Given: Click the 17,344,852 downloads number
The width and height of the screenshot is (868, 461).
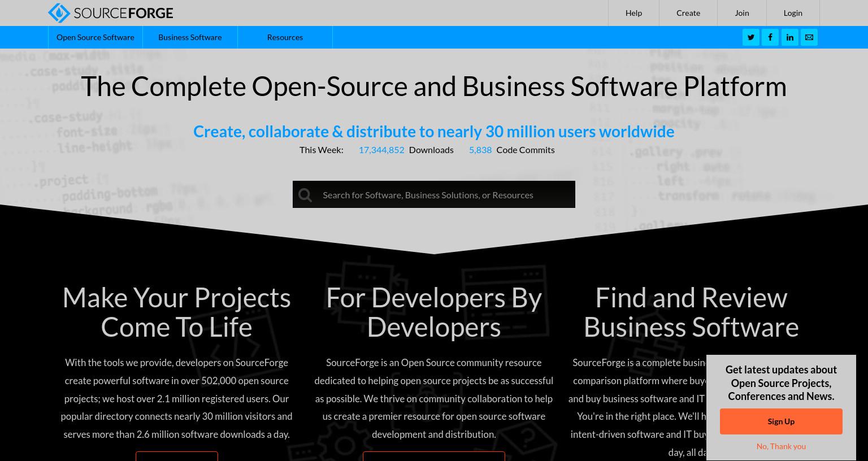Looking at the screenshot, I should tap(381, 150).
